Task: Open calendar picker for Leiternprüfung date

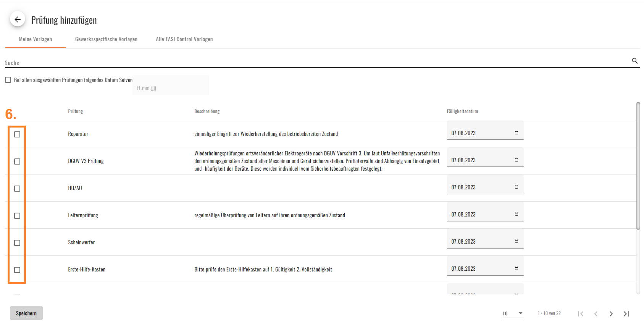Action: (516, 214)
